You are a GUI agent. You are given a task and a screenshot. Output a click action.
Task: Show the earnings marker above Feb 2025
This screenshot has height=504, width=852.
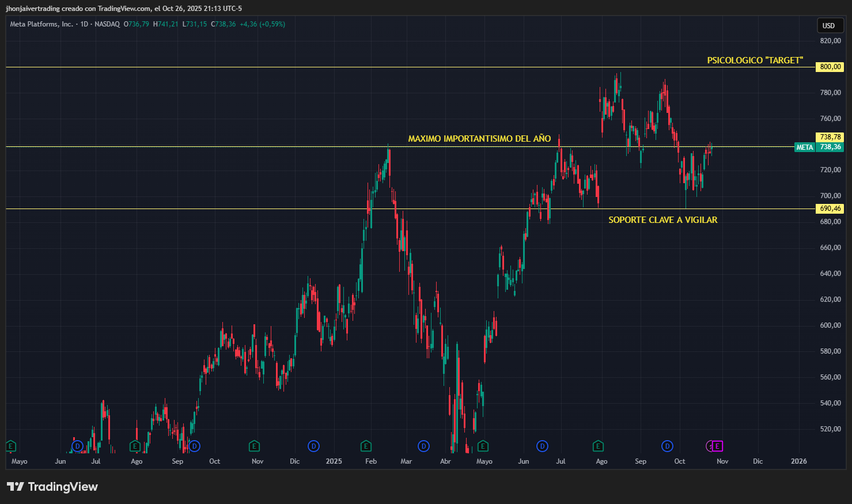click(x=366, y=446)
